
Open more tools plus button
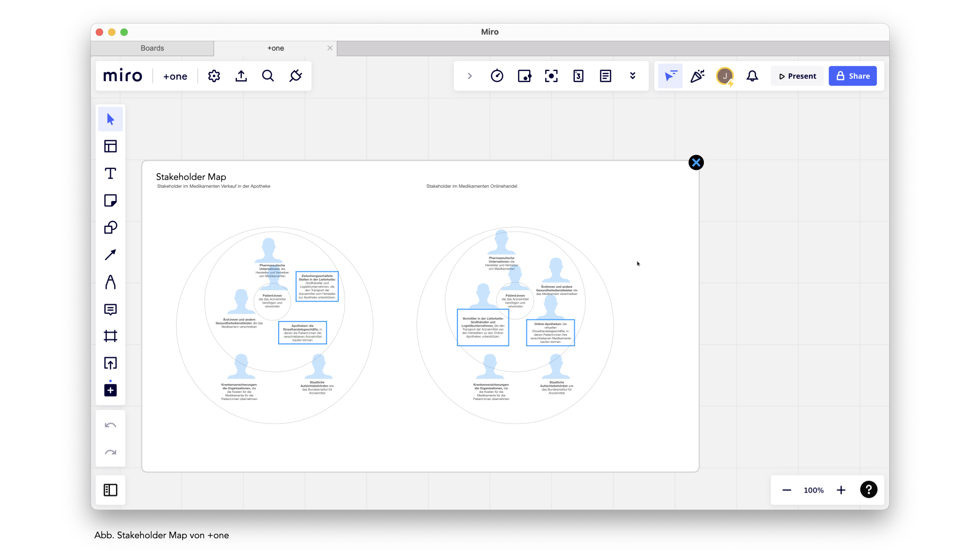110,390
